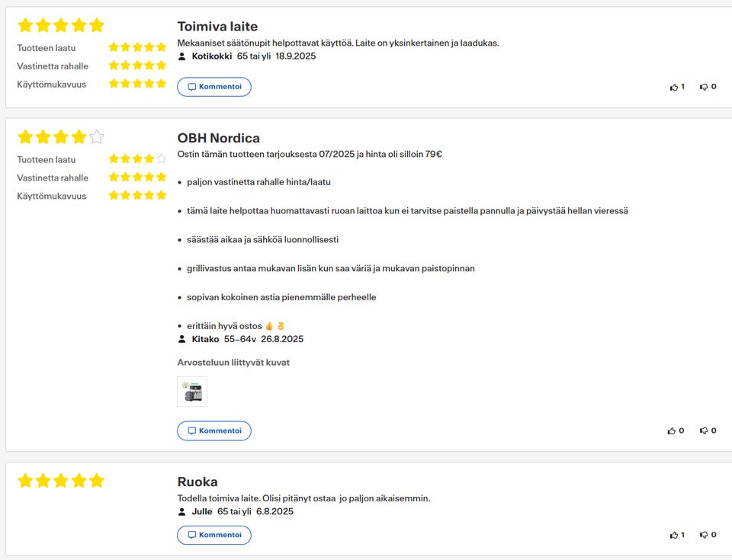
Task: Click the Kotikokki reviewer name
Action: click(212, 56)
